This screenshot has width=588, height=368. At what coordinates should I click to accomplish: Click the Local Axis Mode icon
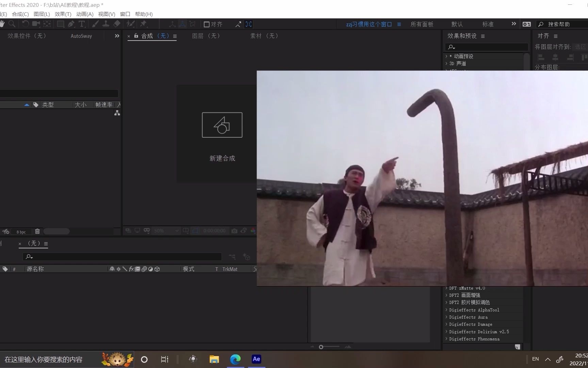pyautogui.click(x=172, y=24)
